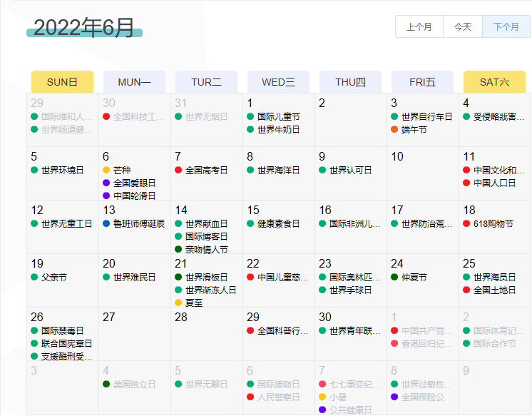This screenshot has height=416, width=532.
Task: Open the 世界环境日 event
Action: point(58,170)
